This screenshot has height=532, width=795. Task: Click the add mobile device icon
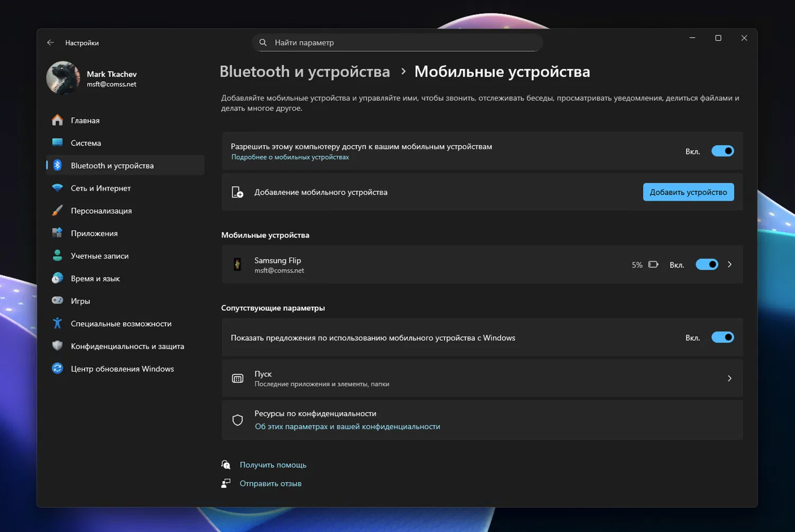[x=237, y=192]
